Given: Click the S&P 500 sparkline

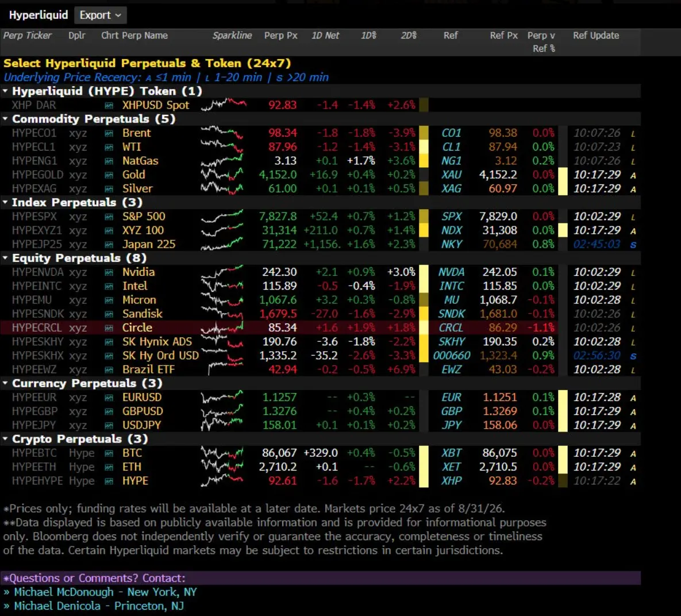Looking at the screenshot, I should [222, 216].
